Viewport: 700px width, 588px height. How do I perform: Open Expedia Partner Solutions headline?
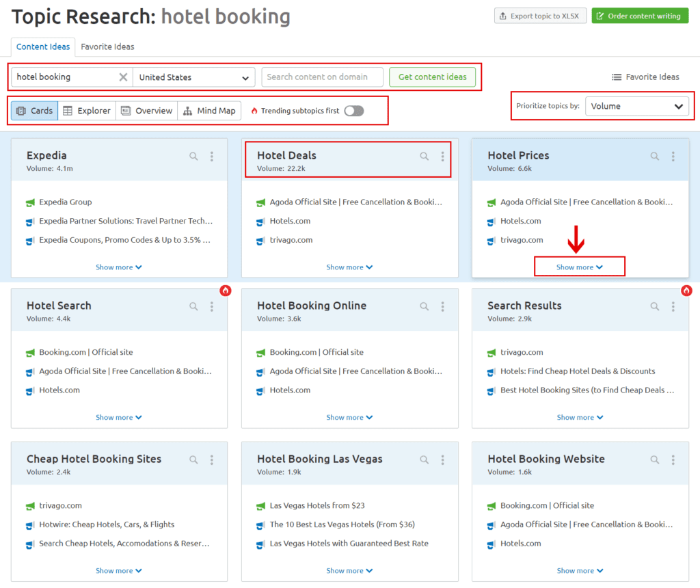(x=126, y=221)
